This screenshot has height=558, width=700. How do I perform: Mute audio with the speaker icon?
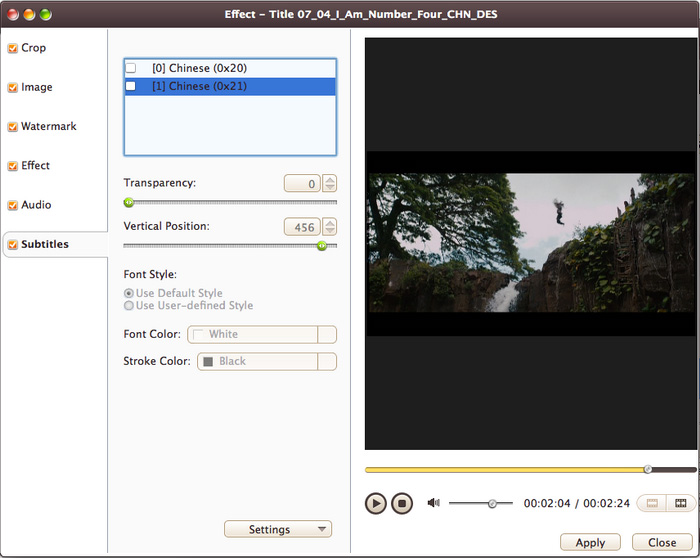tap(433, 503)
